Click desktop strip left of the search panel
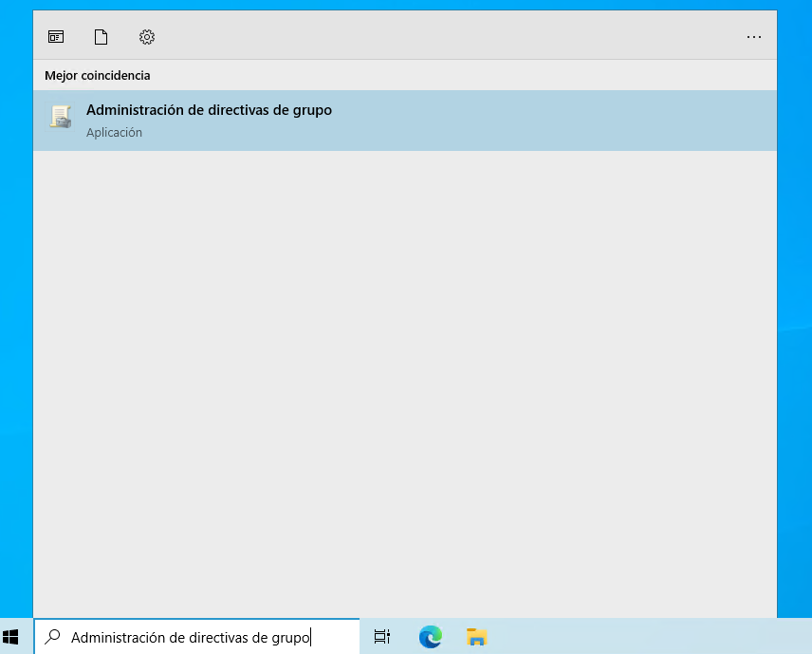Image resolution: width=812 pixels, height=654 pixels. pyautogui.click(x=15, y=285)
